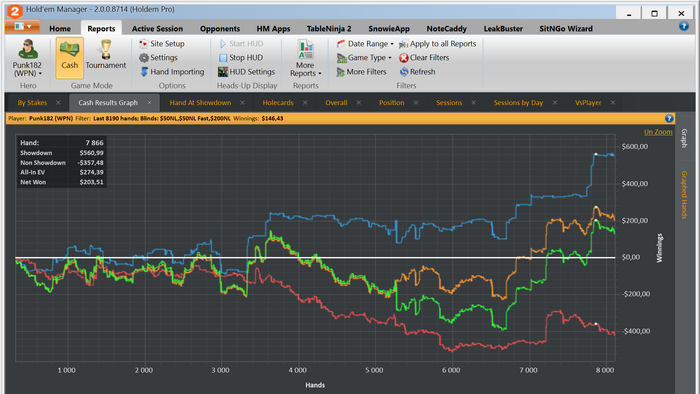This screenshot has height=394, width=700.
Task: Switch to the Sessions report tab
Action: tap(449, 103)
